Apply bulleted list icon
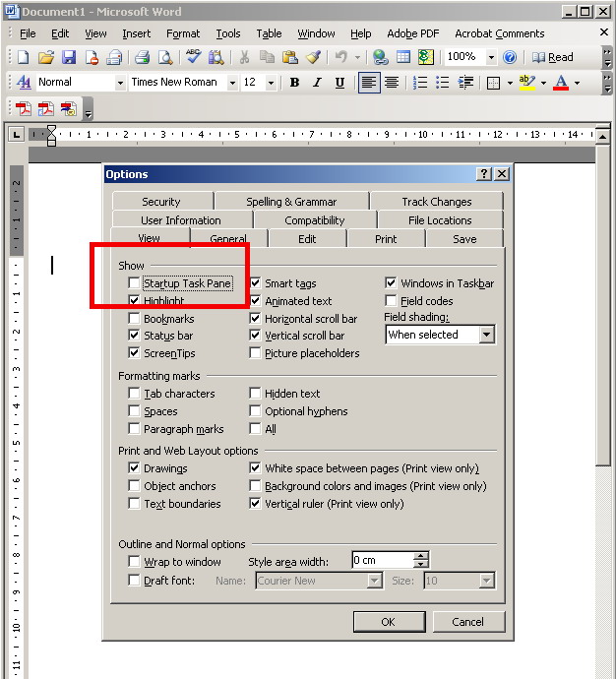Viewport: 616px width, 679px height. (443, 83)
